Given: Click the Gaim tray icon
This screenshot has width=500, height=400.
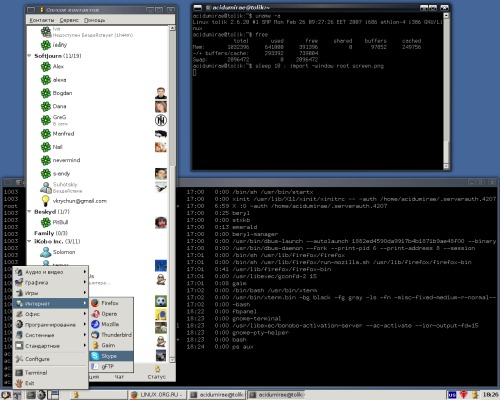Looking at the screenshot, I should pyautogui.click(x=475, y=395).
